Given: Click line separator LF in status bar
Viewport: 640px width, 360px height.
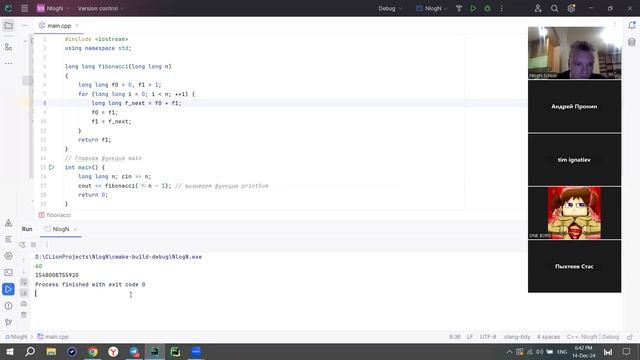Looking at the screenshot, I should pyautogui.click(x=470, y=337).
